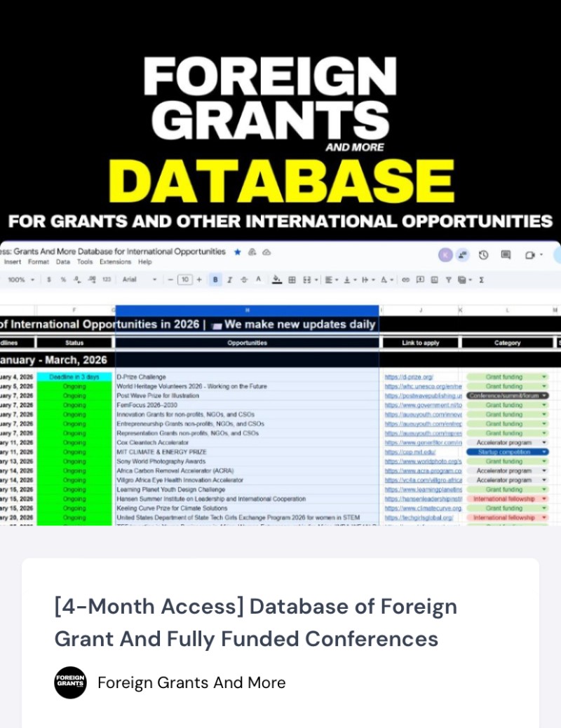Create a filter with the funnel icon
561x728 pixels.
click(x=449, y=280)
